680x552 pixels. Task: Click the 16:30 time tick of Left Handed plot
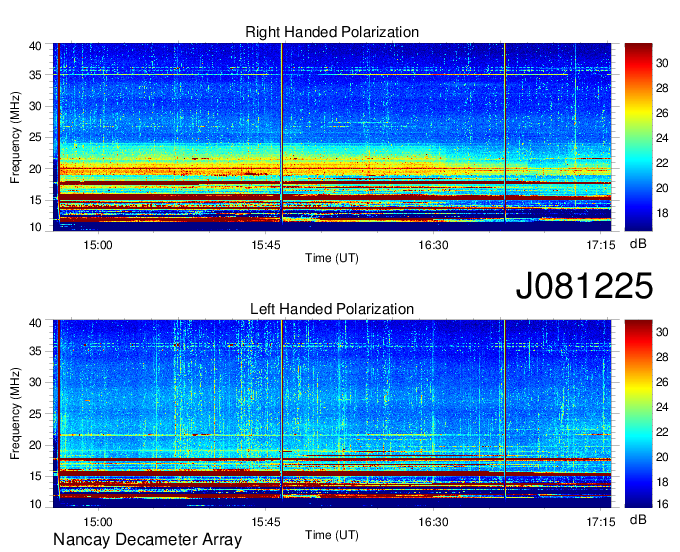coord(433,522)
